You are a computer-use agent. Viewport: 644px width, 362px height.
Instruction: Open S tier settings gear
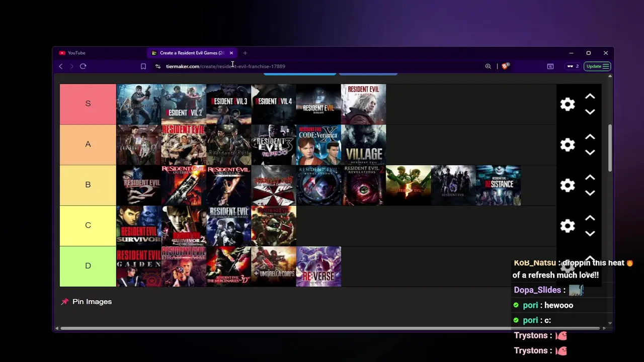tap(568, 104)
